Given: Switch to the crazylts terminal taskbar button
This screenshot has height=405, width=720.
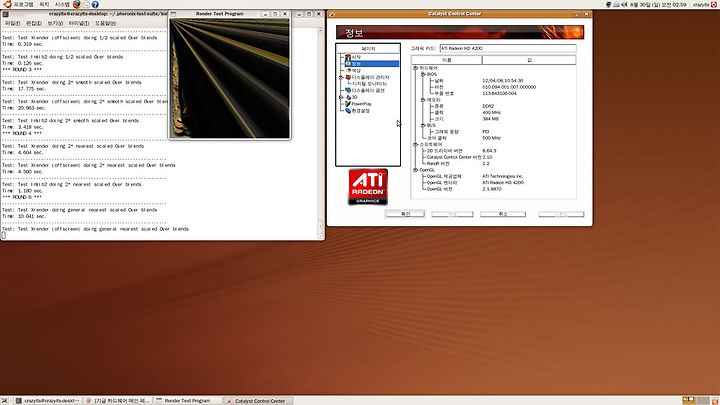Looking at the screenshot, I should click(x=47, y=401).
